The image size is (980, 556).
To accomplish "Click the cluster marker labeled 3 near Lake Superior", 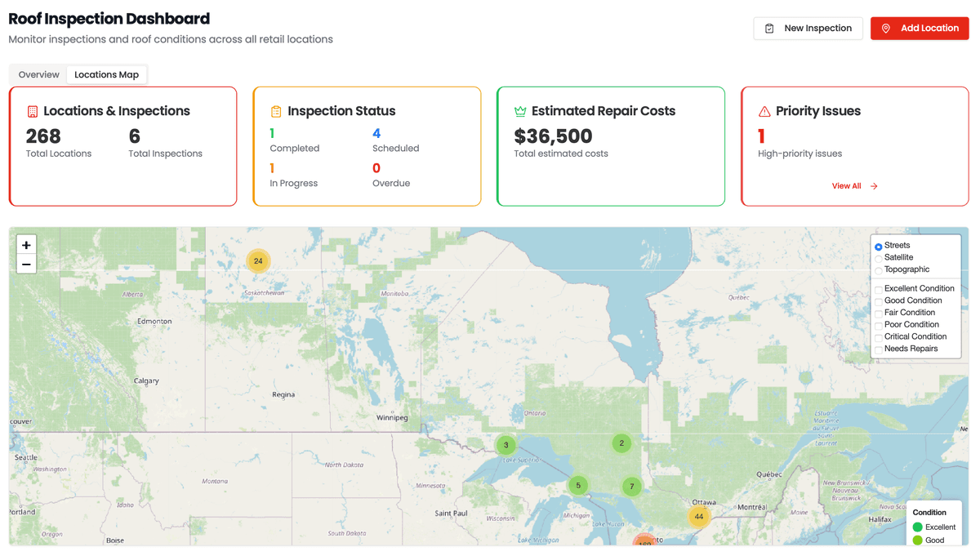I will 506,444.
